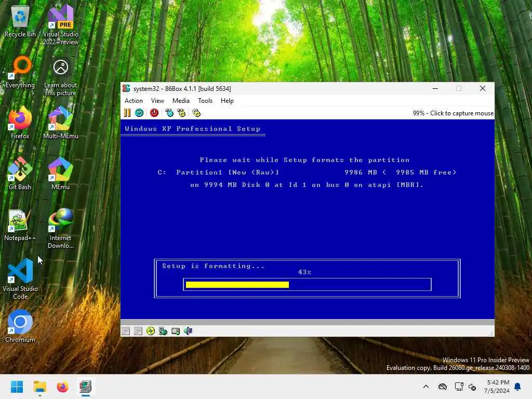Open the View menu in 86Box
This screenshot has width=532, height=399.
coord(157,101)
